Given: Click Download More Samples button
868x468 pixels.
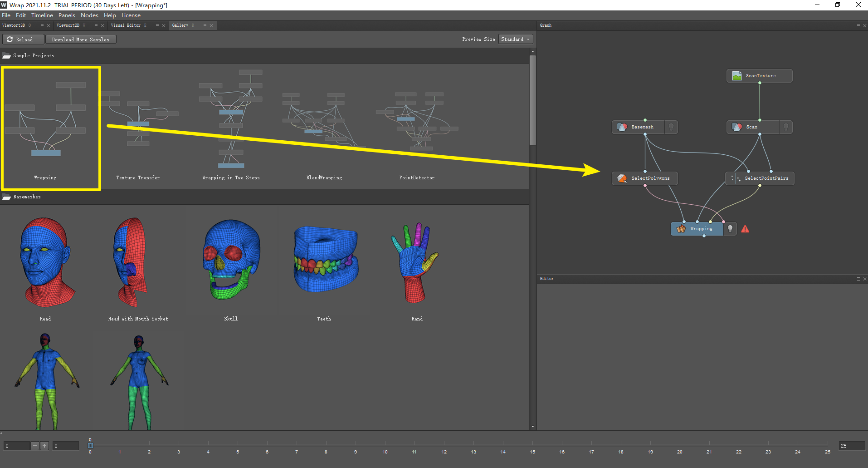Looking at the screenshot, I should click(81, 39).
